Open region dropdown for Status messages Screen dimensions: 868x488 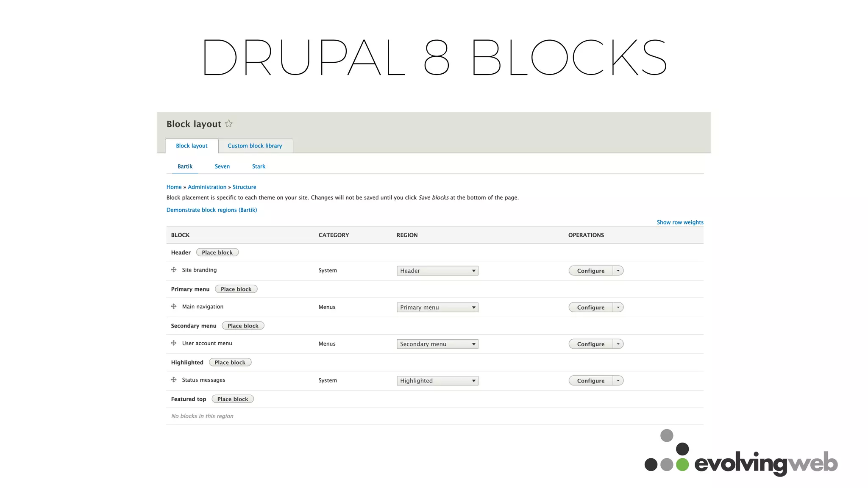(437, 381)
